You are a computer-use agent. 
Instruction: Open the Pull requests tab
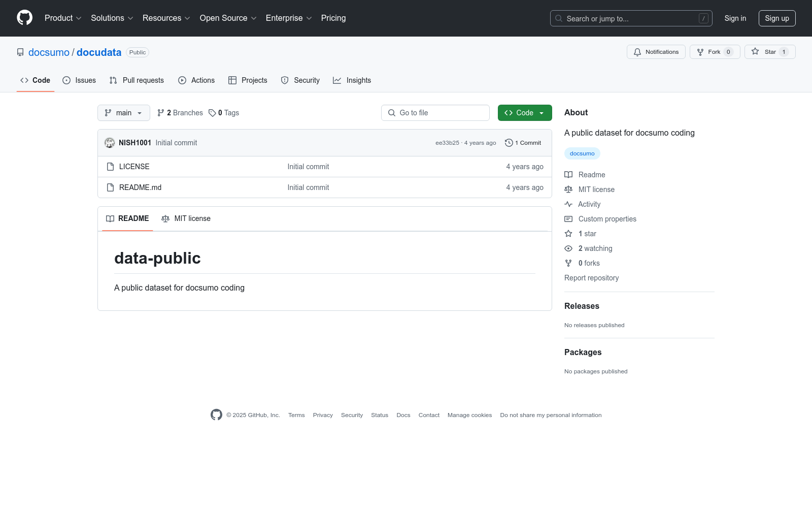[x=137, y=80]
